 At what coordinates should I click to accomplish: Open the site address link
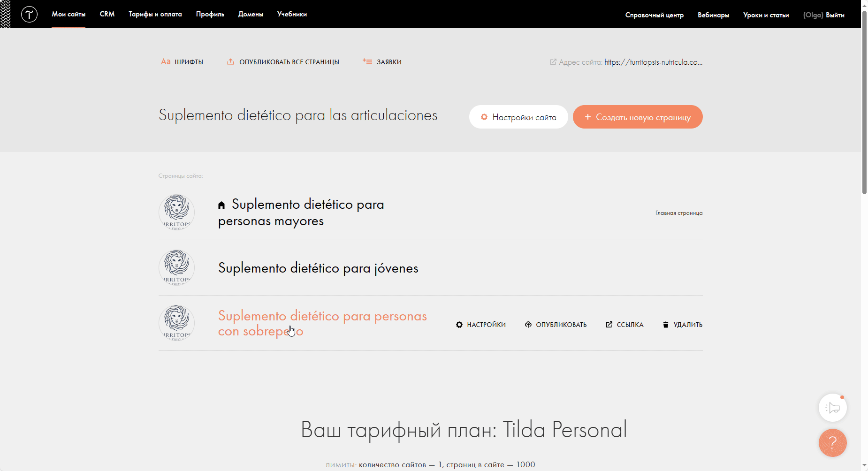point(653,62)
